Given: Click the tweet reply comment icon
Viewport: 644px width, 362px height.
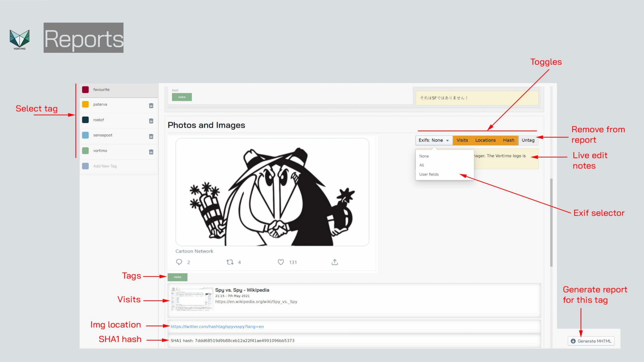Looking at the screenshot, I should pyautogui.click(x=179, y=262).
